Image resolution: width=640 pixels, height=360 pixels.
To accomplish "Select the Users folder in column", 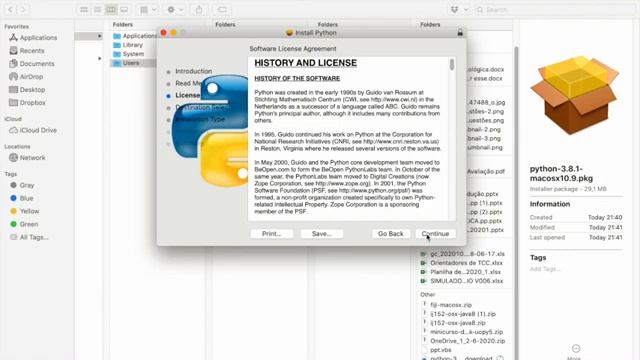I will (134, 63).
